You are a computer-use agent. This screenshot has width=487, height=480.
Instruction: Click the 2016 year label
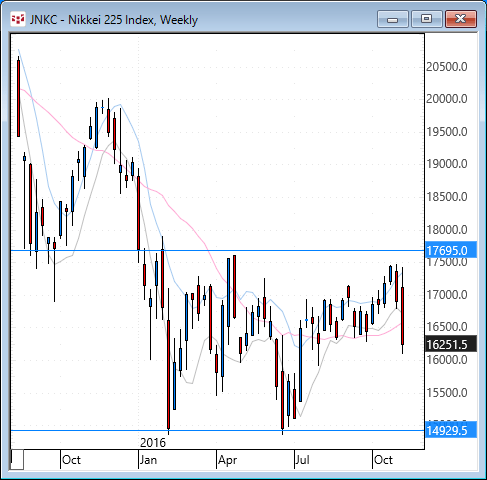click(153, 443)
